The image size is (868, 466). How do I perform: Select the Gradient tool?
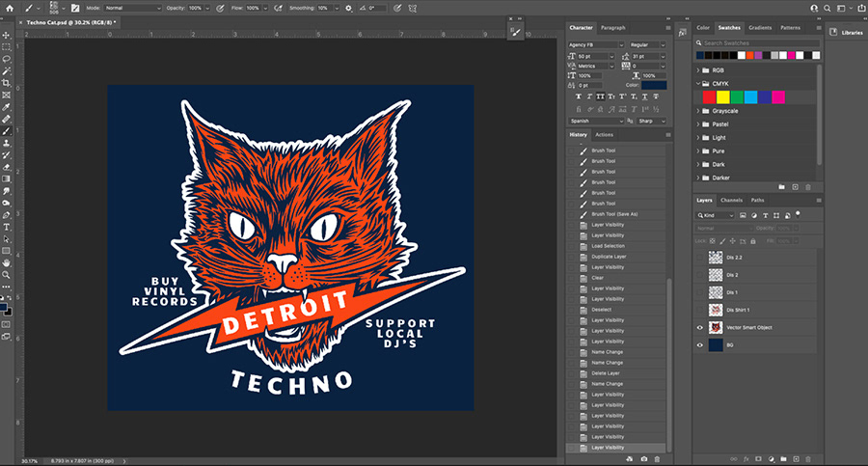point(6,179)
